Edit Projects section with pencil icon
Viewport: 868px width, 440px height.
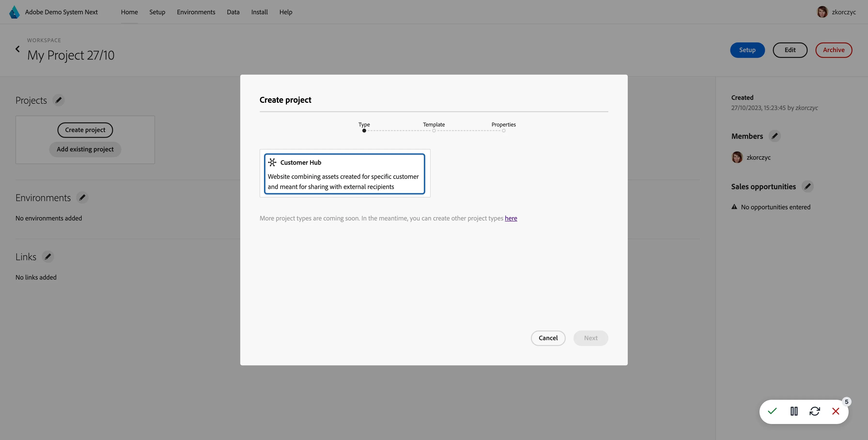59,100
